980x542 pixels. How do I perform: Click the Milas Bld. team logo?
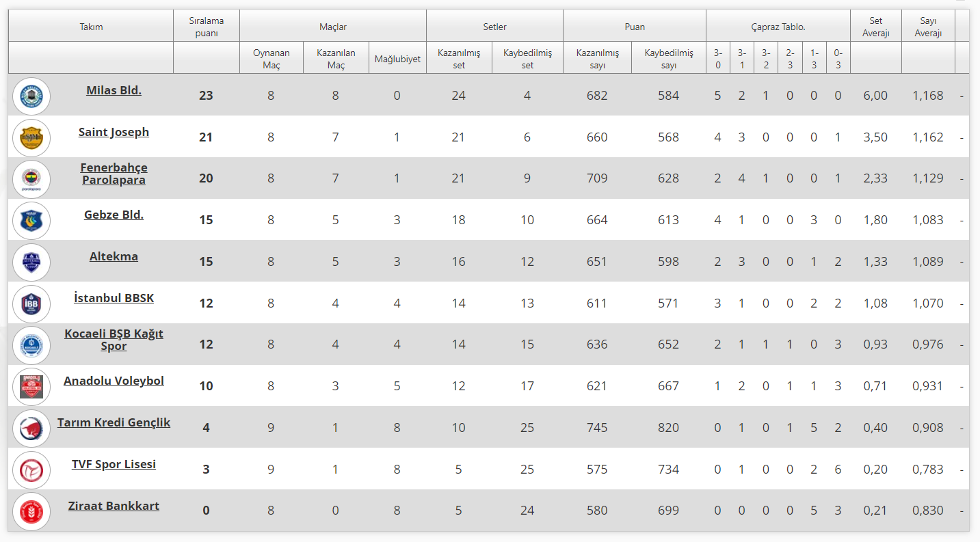[x=31, y=96]
